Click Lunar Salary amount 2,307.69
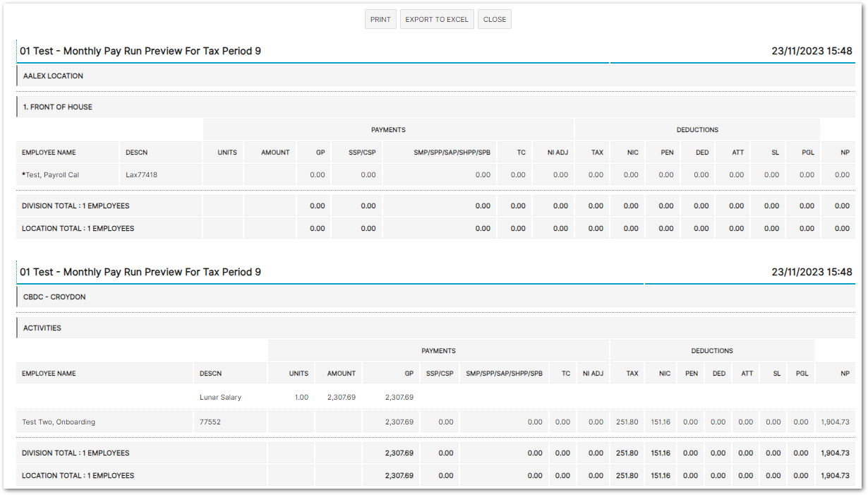 [x=342, y=397]
